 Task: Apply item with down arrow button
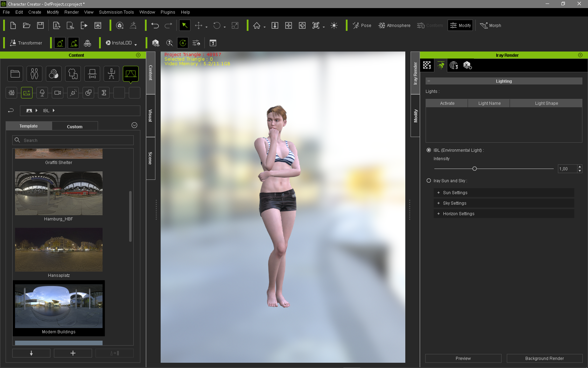[31, 353]
